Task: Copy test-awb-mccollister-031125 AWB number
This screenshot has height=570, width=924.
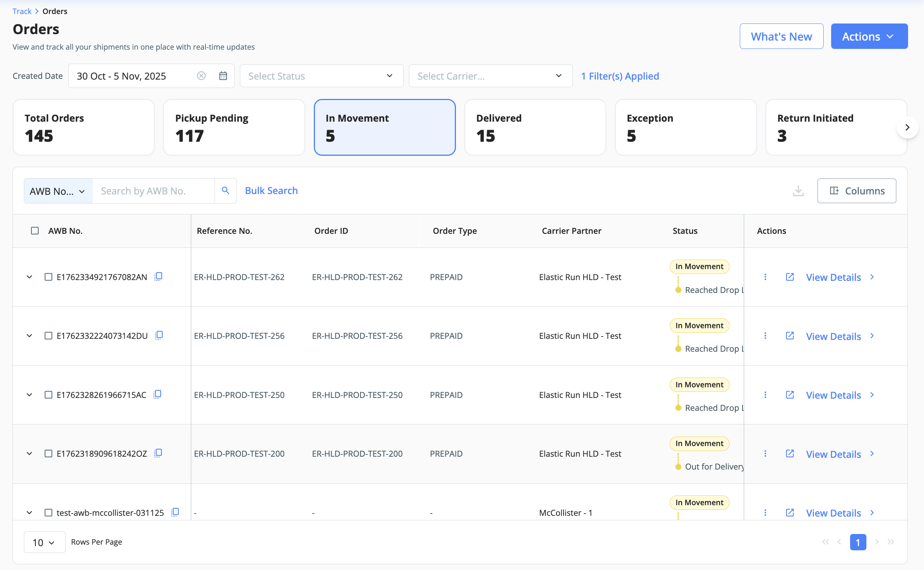Action: point(175,512)
